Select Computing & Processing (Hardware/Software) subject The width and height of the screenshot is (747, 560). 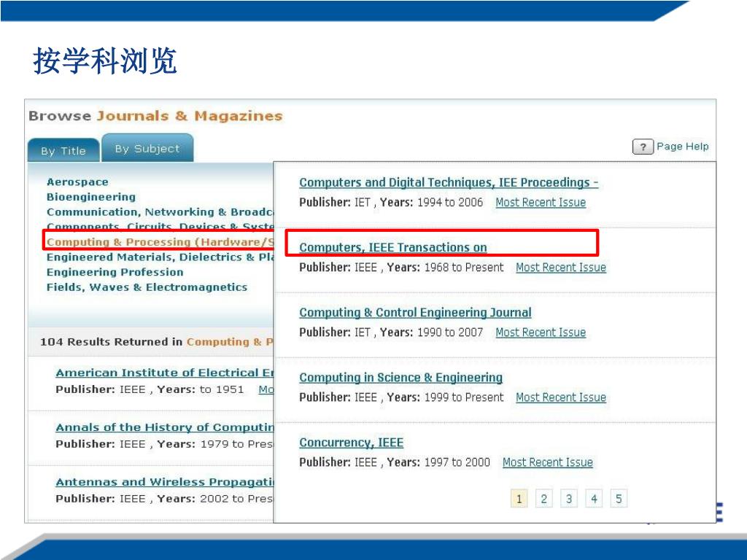(x=160, y=242)
